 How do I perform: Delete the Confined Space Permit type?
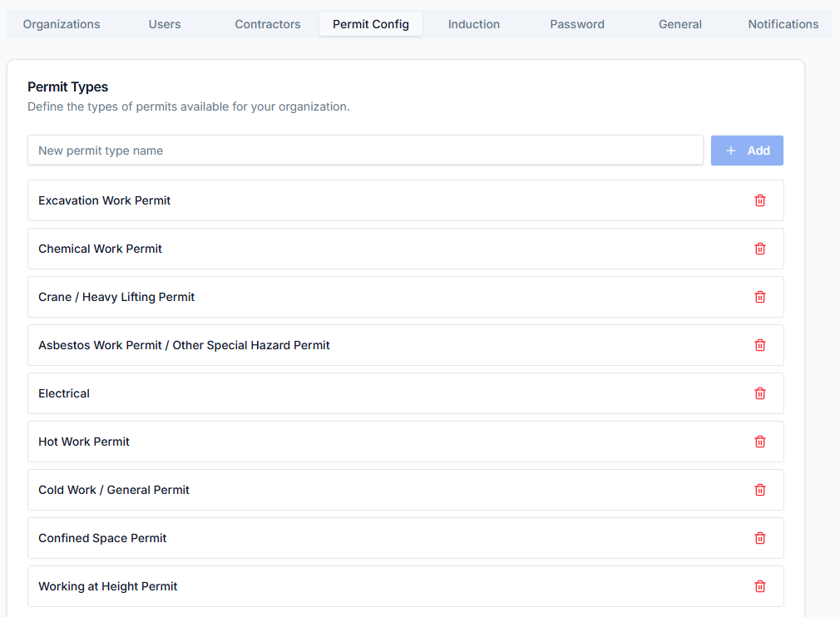[759, 538]
